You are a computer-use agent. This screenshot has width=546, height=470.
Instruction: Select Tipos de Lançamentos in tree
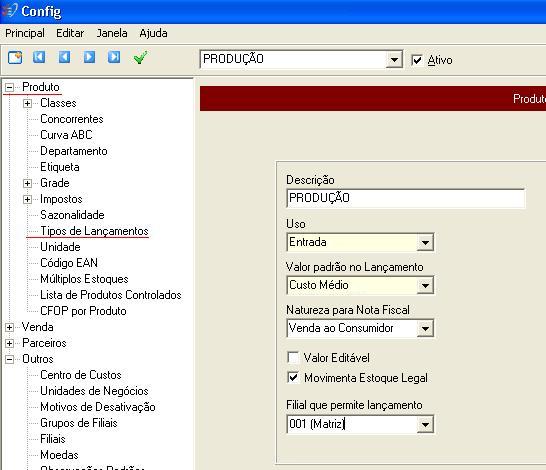94,231
